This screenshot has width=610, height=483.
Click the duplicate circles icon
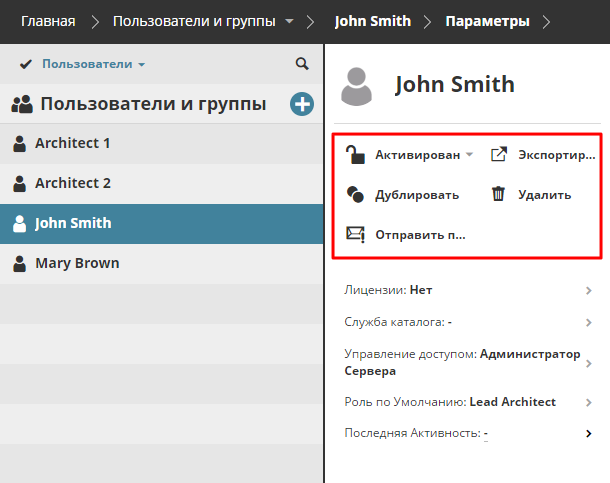[x=355, y=195]
